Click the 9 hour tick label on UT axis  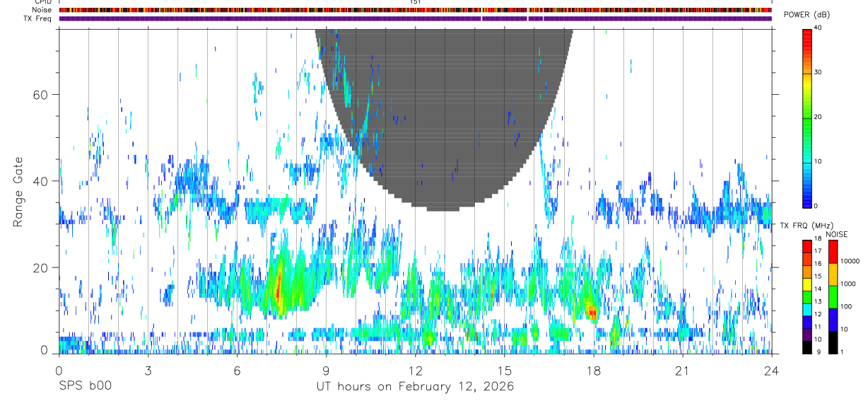click(326, 371)
